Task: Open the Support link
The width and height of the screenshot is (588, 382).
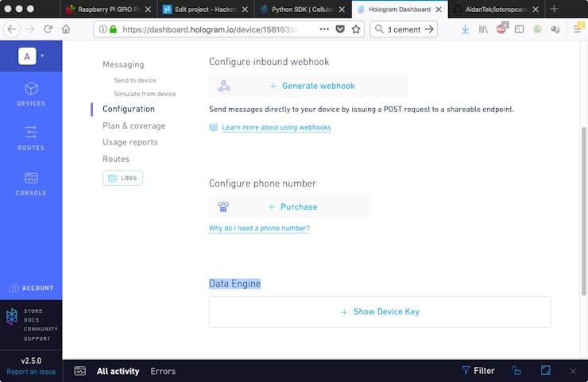Action: 37,338
